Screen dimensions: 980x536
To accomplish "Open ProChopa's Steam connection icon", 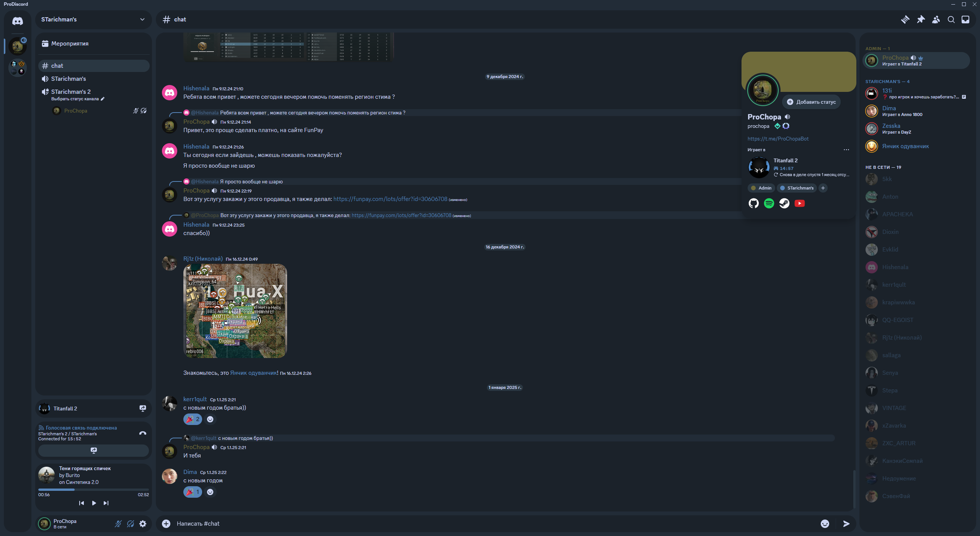I will coord(784,203).
